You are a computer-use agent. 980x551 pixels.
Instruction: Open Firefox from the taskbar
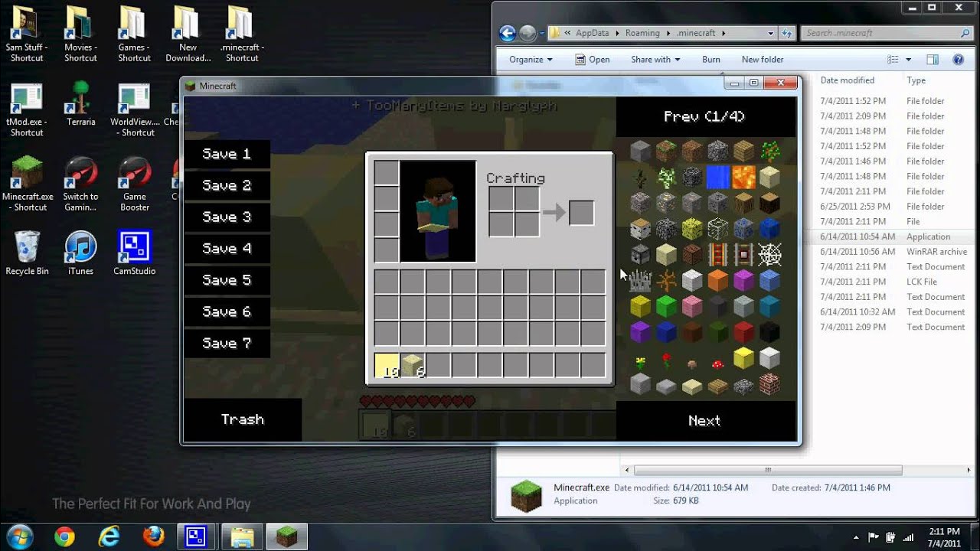click(x=153, y=536)
